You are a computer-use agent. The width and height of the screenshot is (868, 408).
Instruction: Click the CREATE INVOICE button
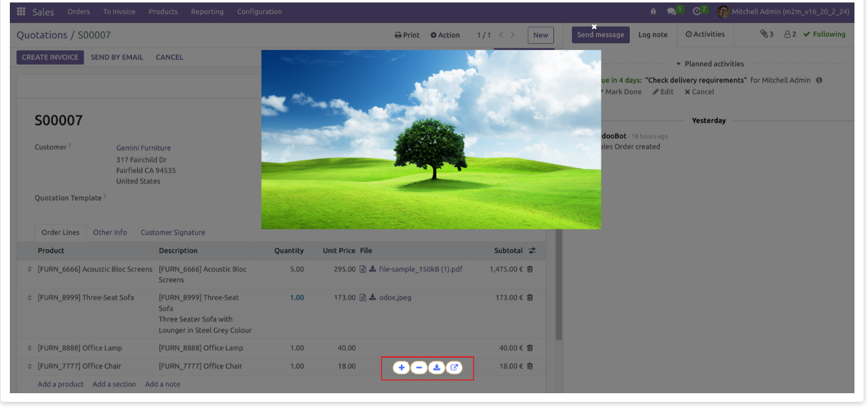point(50,57)
